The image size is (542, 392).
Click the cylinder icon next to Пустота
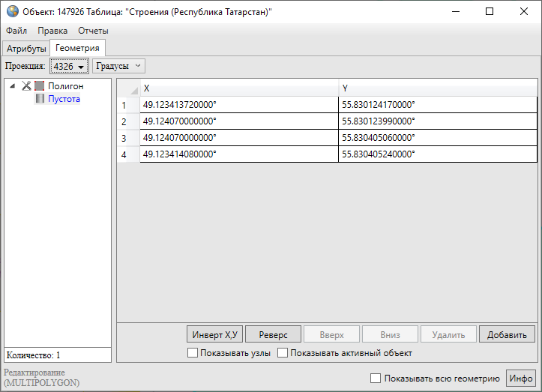tap(40, 99)
